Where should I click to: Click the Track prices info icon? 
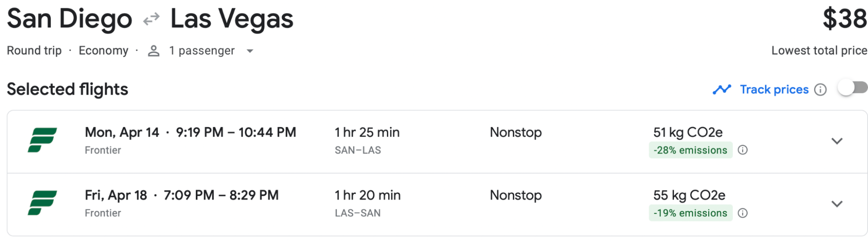pyautogui.click(x=820, y=90)
